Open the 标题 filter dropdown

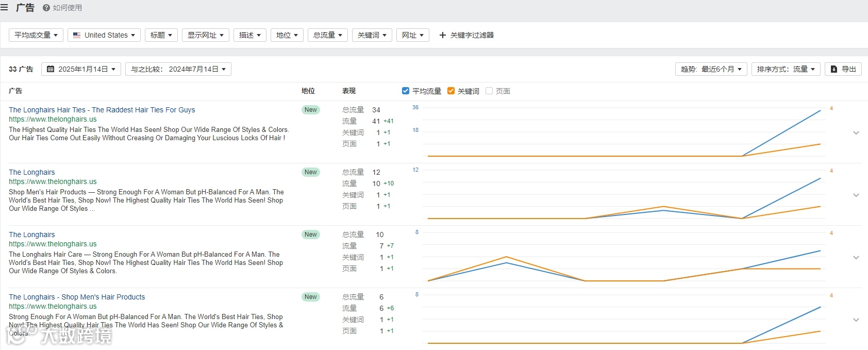coord(161,35)
